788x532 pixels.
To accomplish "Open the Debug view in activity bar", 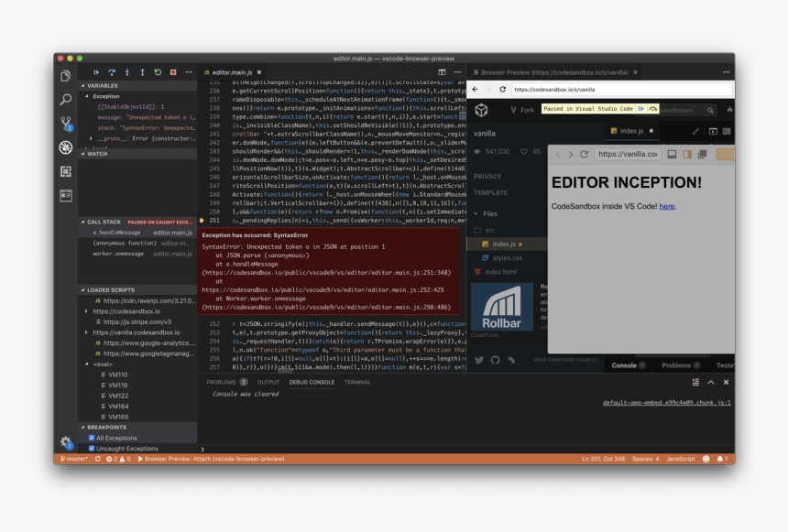I will click(65, 147).
